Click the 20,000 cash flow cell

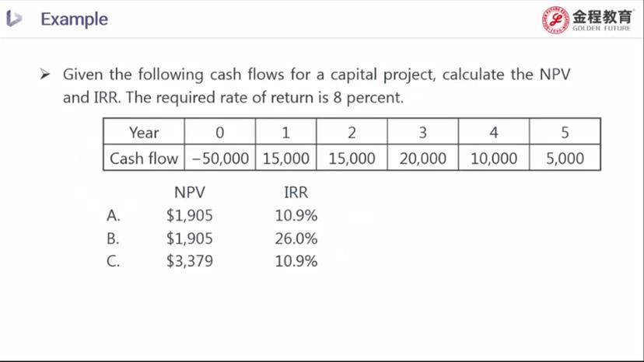tap(422, 158)
